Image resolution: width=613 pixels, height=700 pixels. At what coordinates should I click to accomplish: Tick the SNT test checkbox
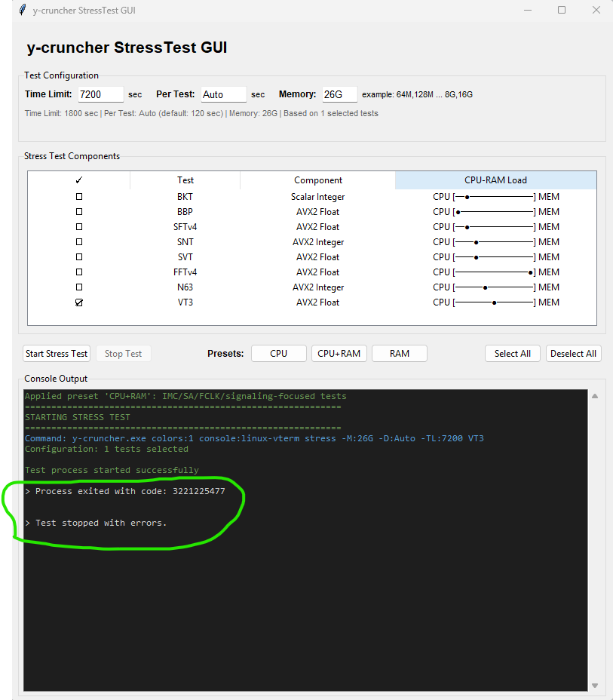coord(79,242)
